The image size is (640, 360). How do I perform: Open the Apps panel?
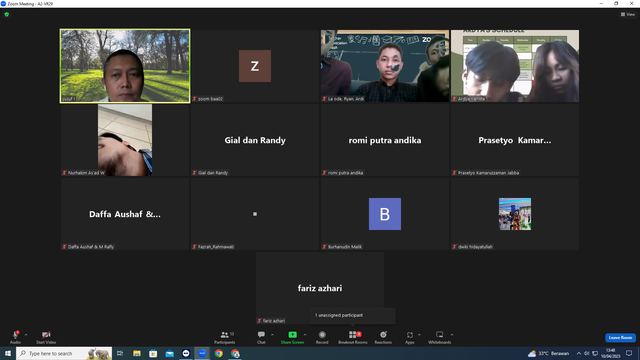410,337
